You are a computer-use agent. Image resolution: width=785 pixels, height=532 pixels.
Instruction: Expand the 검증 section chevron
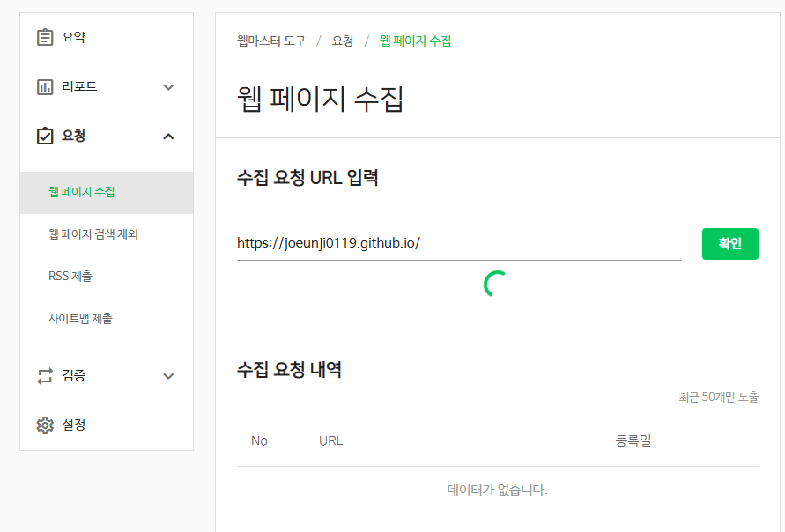click(168, 376)
